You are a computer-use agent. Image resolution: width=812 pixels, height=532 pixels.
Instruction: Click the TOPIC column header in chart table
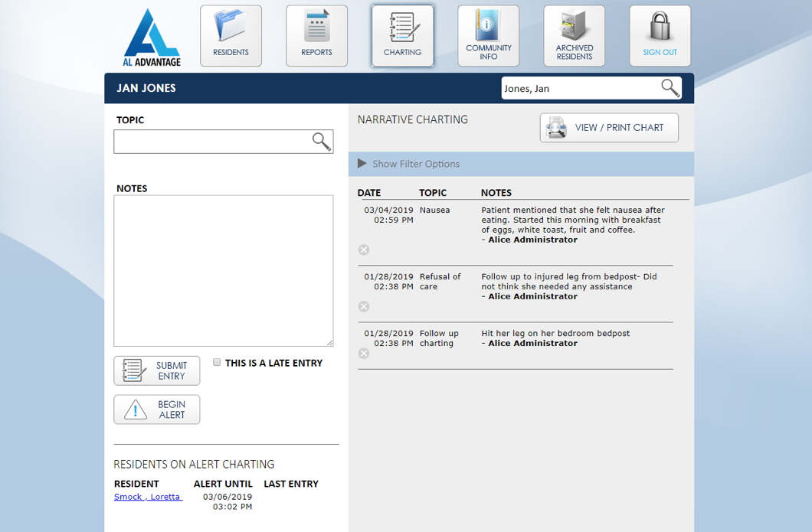click(x=433, y=192)
